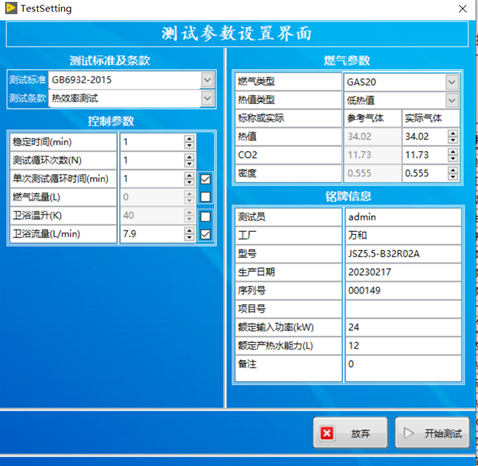This screenshot has height=466, width=478.
Task: Enable the 卫浴温升(K) checkbox
Action: tap(205, 217)
